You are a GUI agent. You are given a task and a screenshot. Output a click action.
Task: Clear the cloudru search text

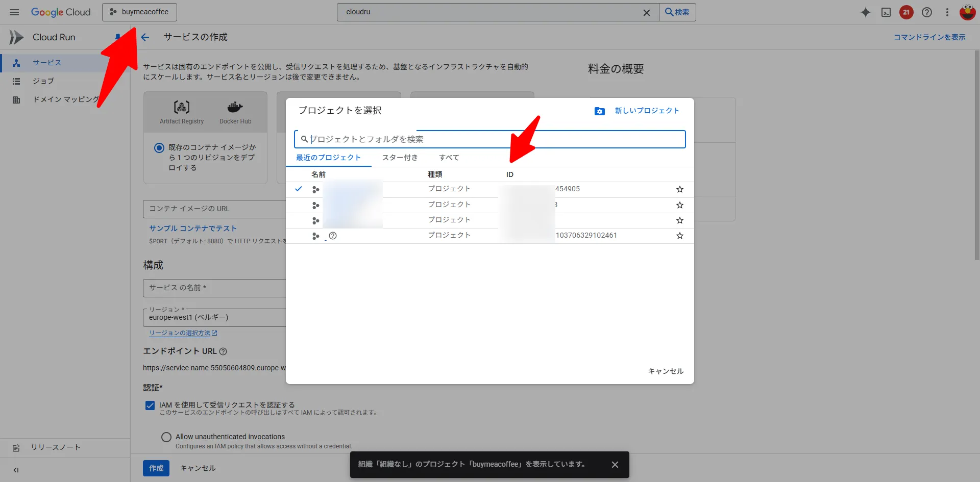646,13
